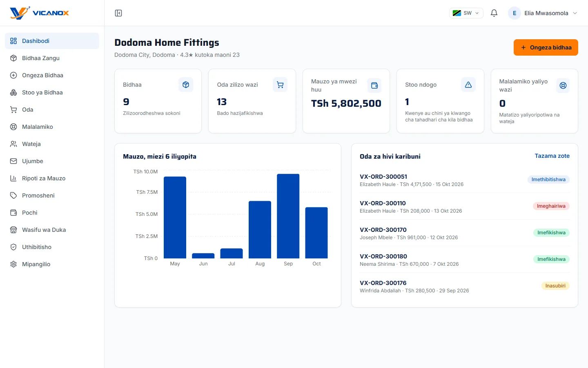Open Promosheni page
Screen dimensions: 588x368
(x=52, y=195)
